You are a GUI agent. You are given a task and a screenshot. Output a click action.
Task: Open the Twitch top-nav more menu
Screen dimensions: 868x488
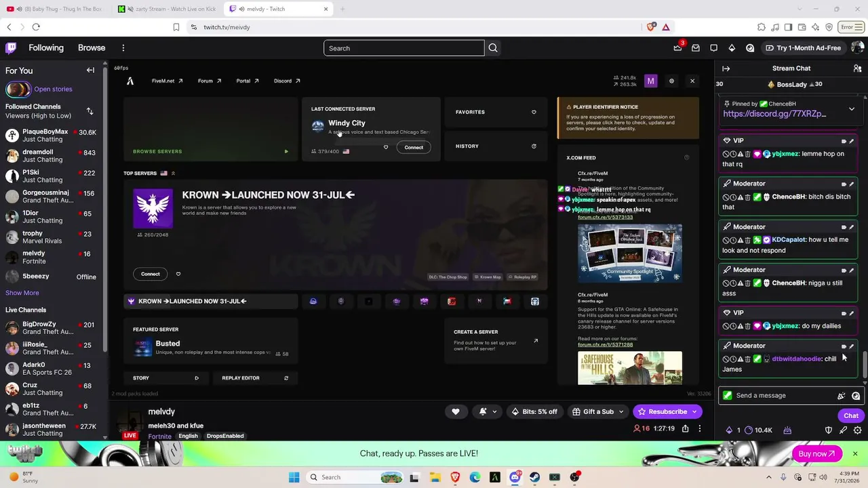[123, 48]
